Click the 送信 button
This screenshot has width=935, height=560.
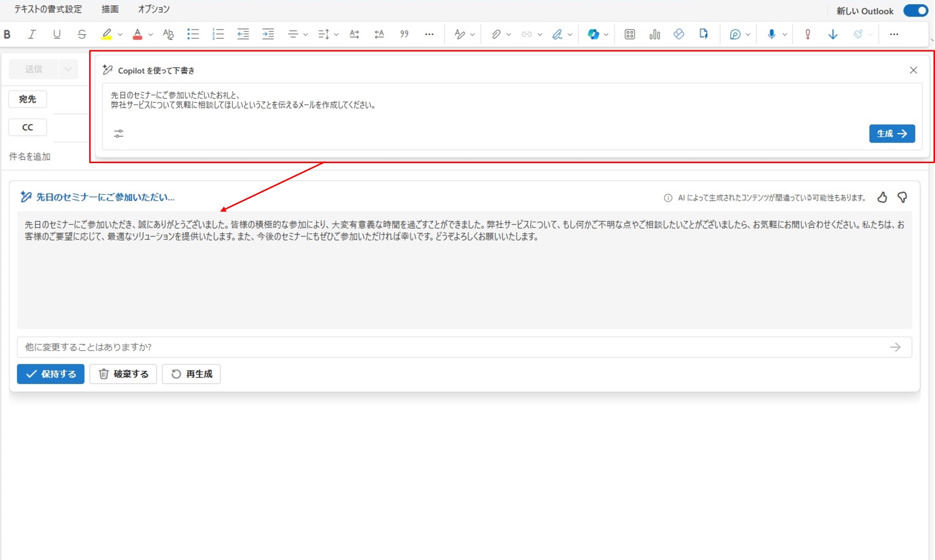[34, 69]
